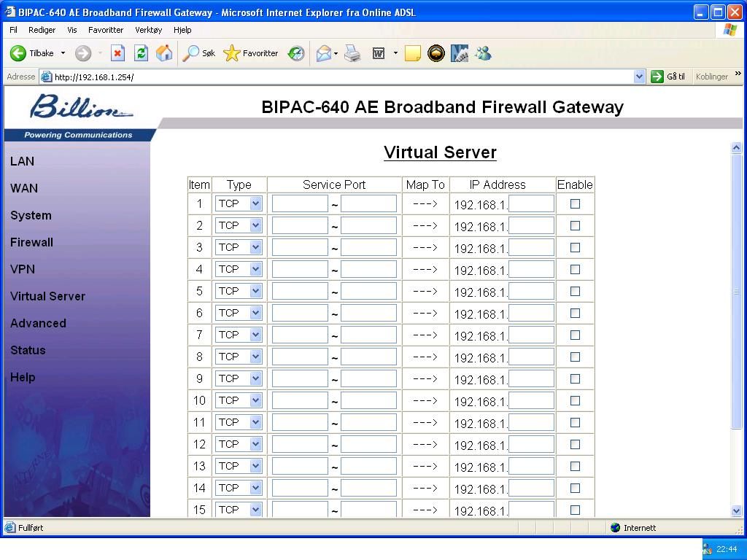Open the Firewall sidebar link
Viewport: 747px width, 560px height.
[x=31, y=242]
